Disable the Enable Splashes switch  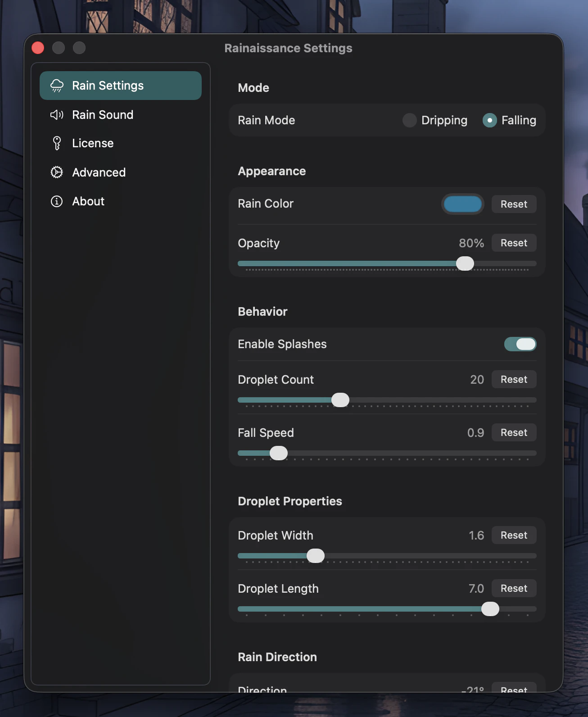tap(520, 344)
